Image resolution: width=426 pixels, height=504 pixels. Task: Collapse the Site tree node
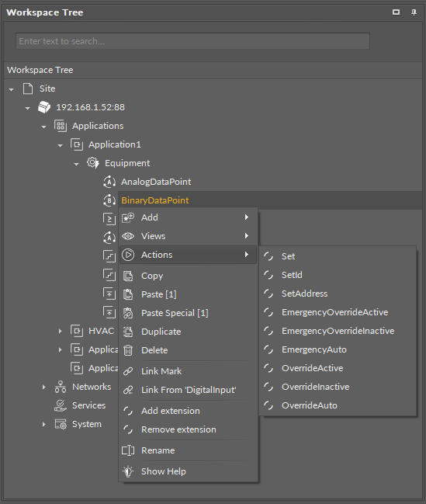(x=12, y=89)
